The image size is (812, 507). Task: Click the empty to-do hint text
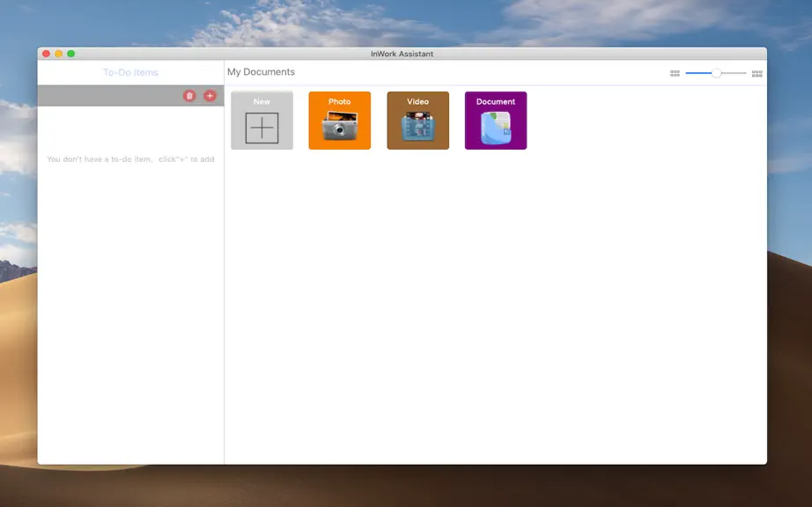(130, 159)
